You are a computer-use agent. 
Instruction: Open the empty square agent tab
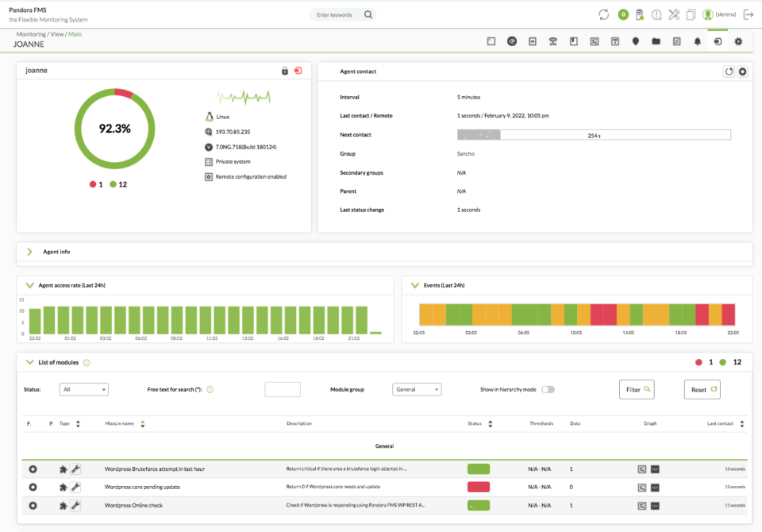point(491,41)
